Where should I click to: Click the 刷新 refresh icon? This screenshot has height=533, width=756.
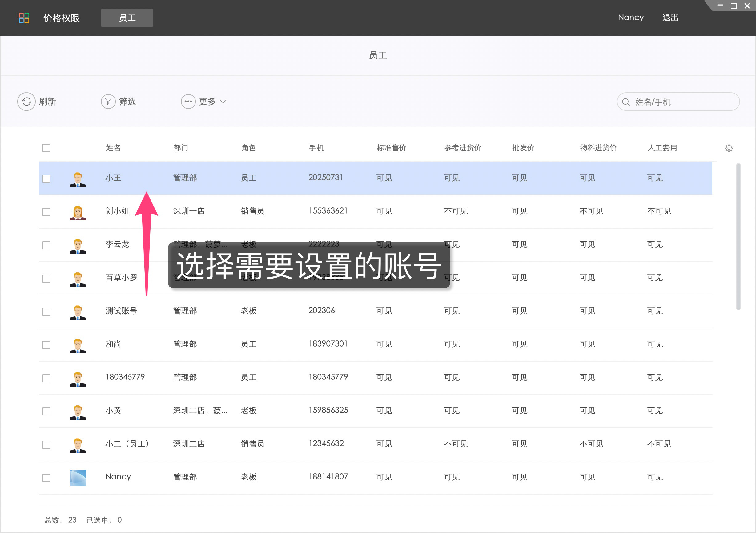click(x=26, y=101)
